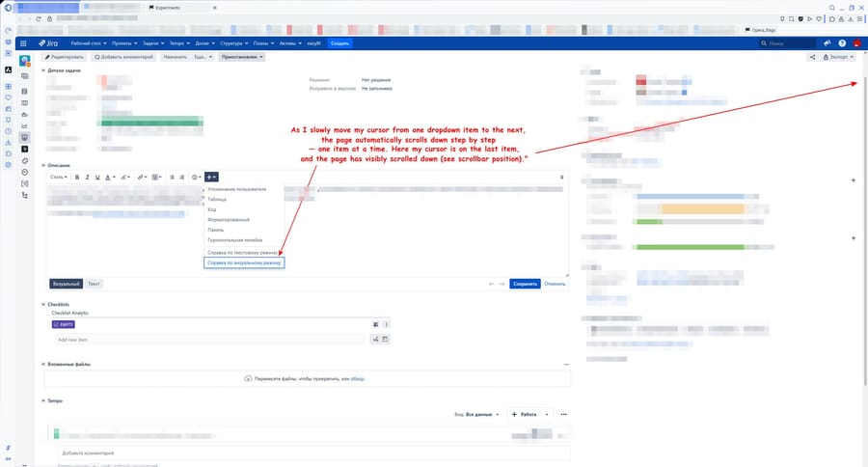Screen dimensions: 868x467
Task: Toggle bold formatting in description editor
Action: point(76,177)
